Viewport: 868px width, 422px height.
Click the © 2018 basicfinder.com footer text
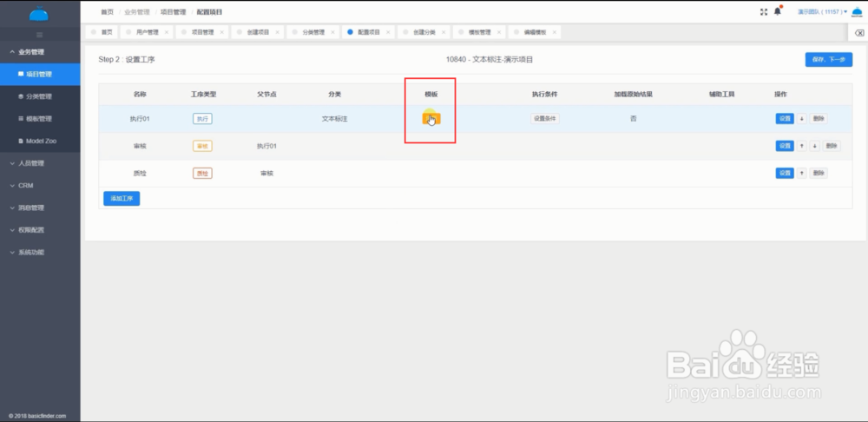point(37,415)
